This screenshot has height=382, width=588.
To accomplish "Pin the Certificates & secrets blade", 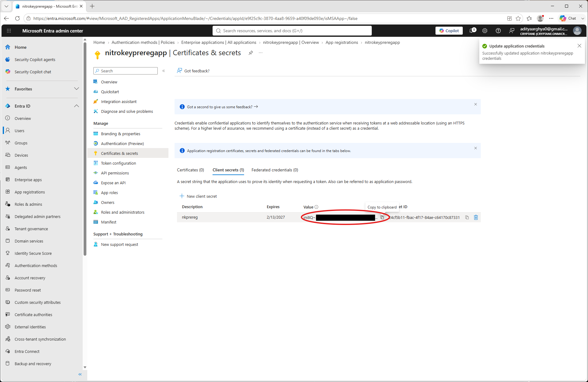I will (251, 53).
